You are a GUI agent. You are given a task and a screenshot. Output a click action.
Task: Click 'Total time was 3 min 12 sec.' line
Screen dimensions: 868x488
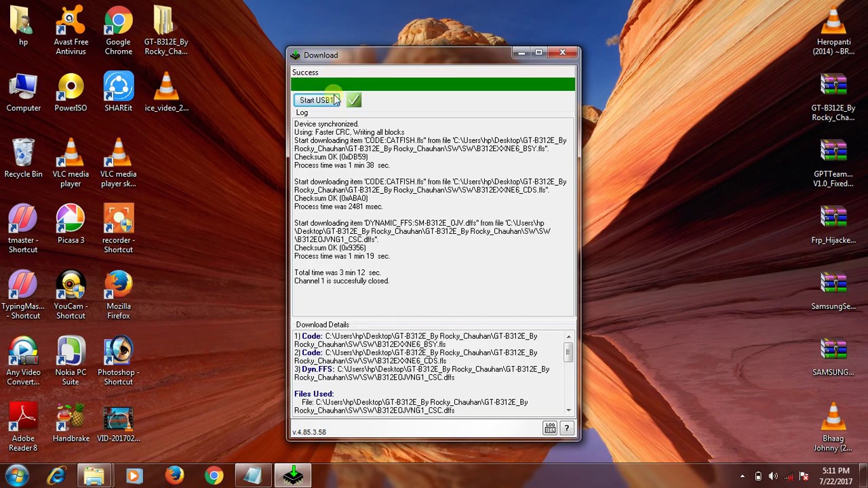click(x=337, y=272)
